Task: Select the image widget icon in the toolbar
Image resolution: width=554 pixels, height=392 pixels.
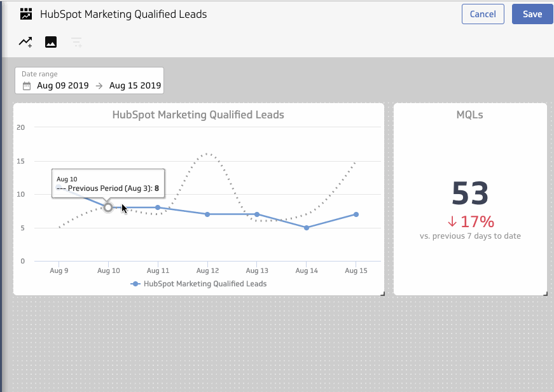Action: pyautogui.click(x=50, y=41)
